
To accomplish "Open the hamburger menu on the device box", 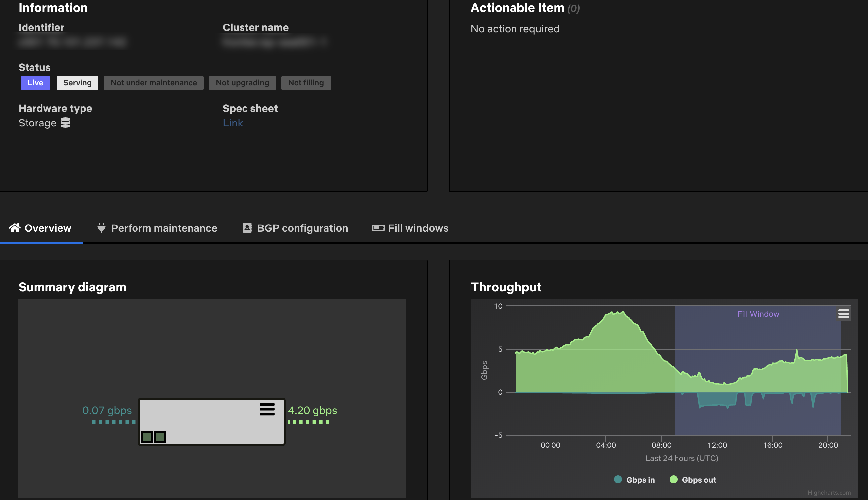I will tap(268, 409).
